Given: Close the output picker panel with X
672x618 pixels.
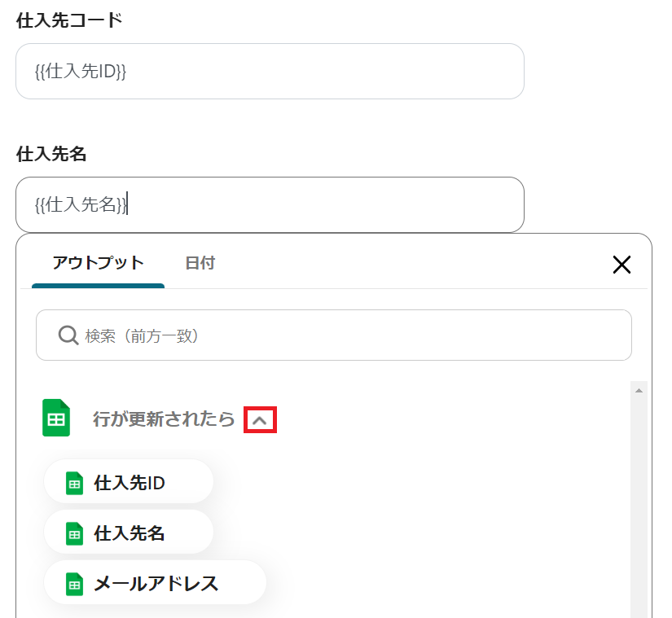Looking at the screenshot, I should click(x=621, y=264).
